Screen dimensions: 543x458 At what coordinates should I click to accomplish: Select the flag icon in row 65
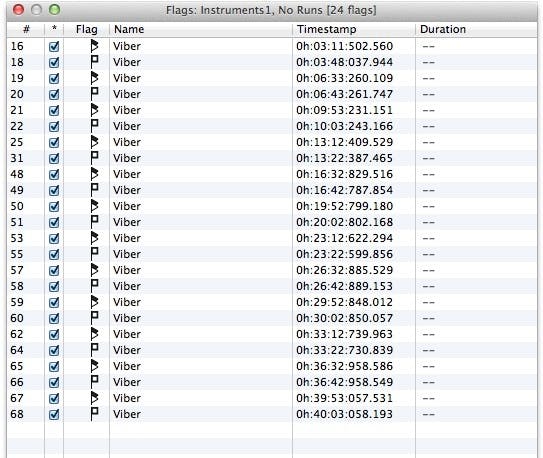pyautogui.click(x=94, y=366)
